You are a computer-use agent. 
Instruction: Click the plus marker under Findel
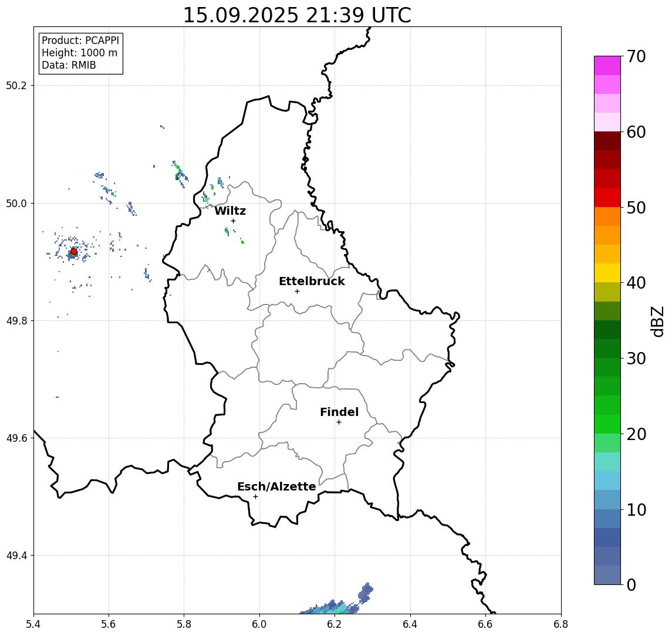coord(339,422)
